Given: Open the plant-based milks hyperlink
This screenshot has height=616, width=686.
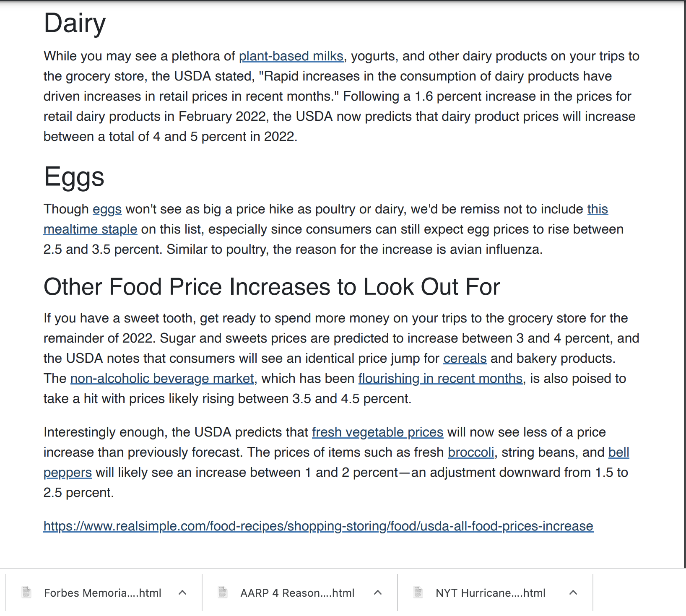Looking at the screenshot, I should pos(291,56).
